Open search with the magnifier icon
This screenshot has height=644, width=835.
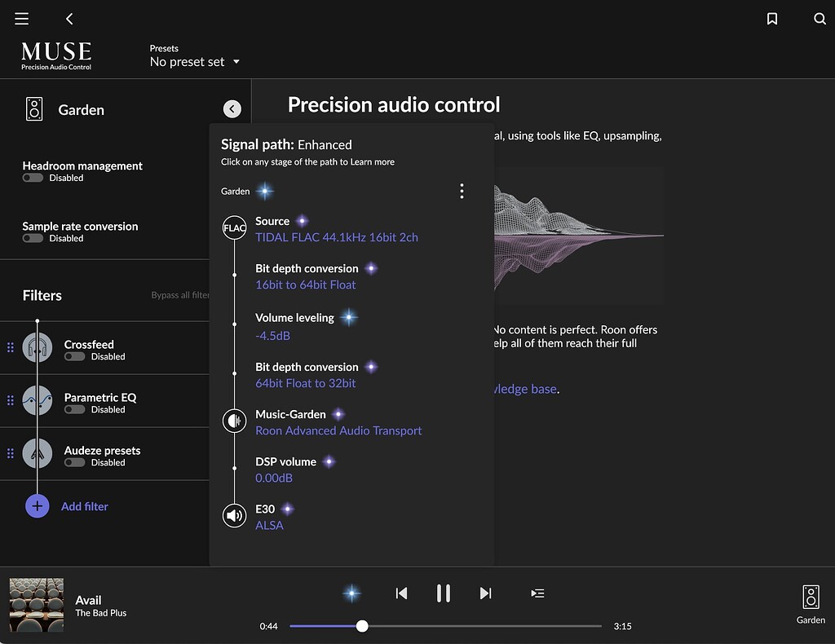point(820,18)
